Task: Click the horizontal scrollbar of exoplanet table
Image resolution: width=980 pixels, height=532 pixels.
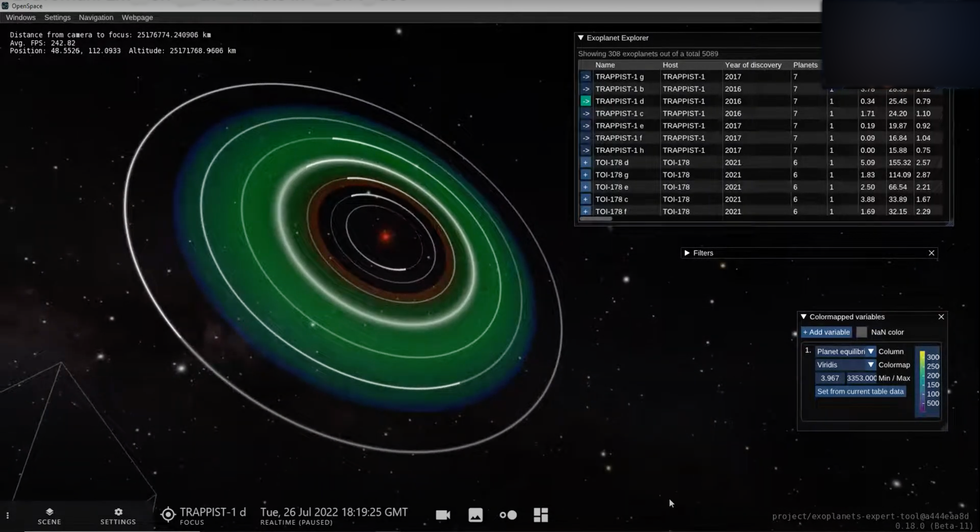Action: [596, 219]
